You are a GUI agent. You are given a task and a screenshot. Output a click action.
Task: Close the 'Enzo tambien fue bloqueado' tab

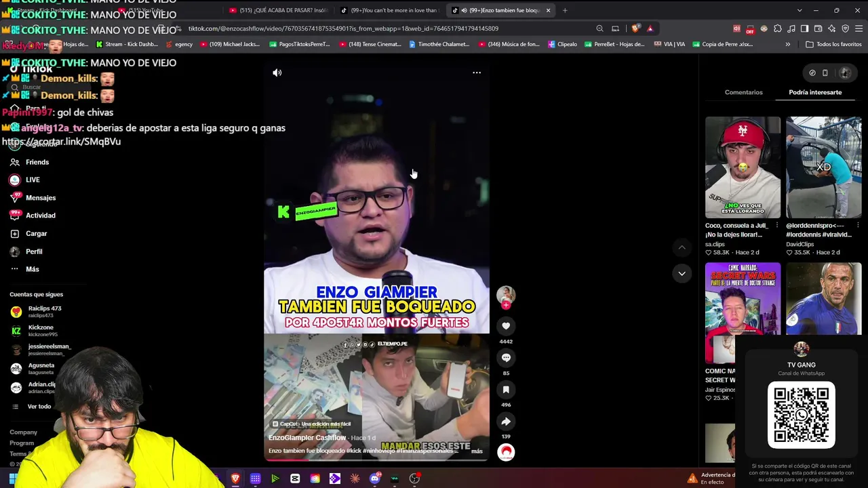tap(548, 10)
